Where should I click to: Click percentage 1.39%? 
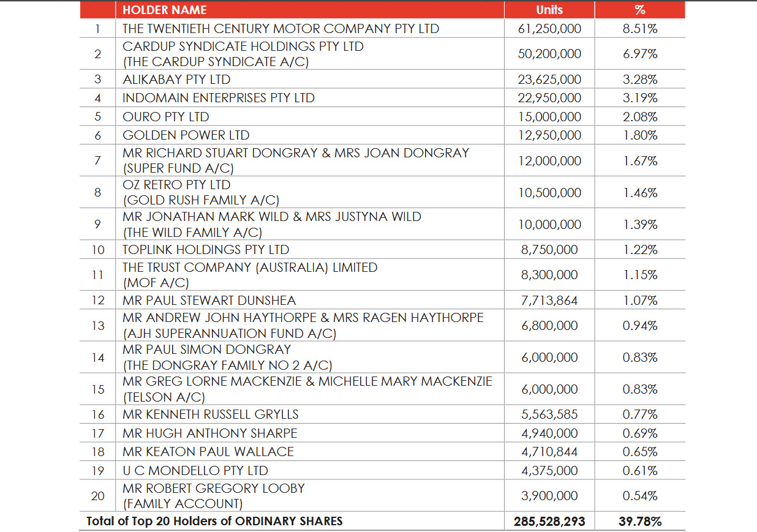pos(640,225)
